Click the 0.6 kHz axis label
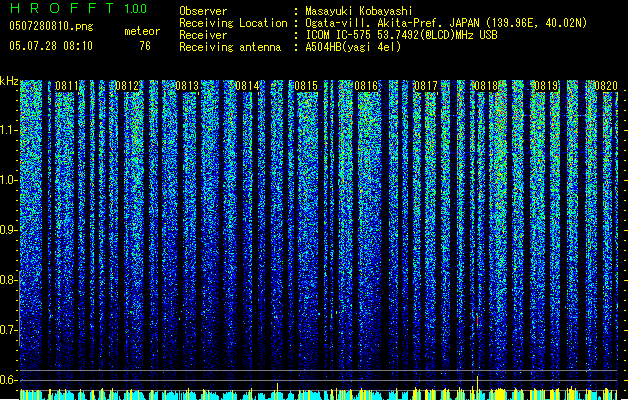The image size is (629, 400). [8, 380]
